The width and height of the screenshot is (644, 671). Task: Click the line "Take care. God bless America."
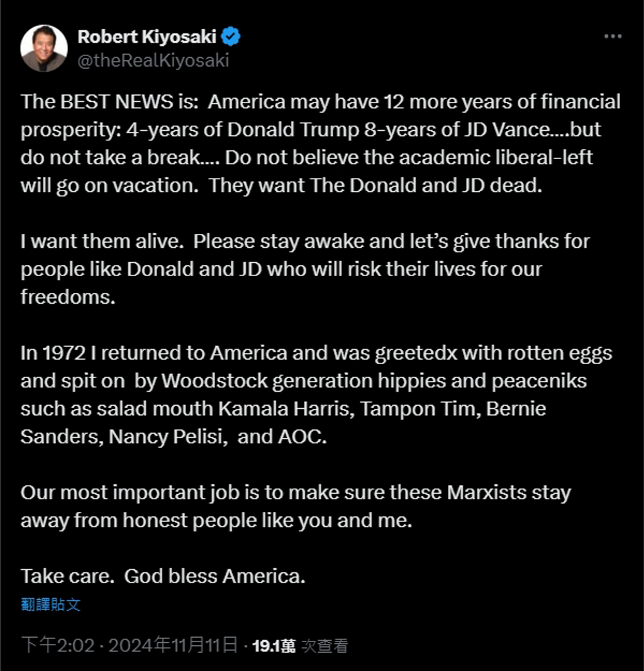click(x=163, y=576)
